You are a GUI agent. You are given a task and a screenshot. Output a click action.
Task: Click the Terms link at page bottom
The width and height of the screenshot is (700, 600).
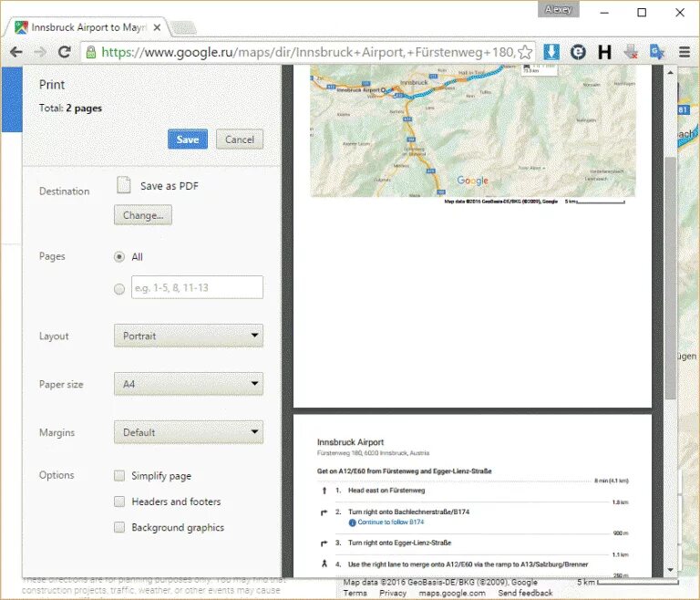[355, 593]
